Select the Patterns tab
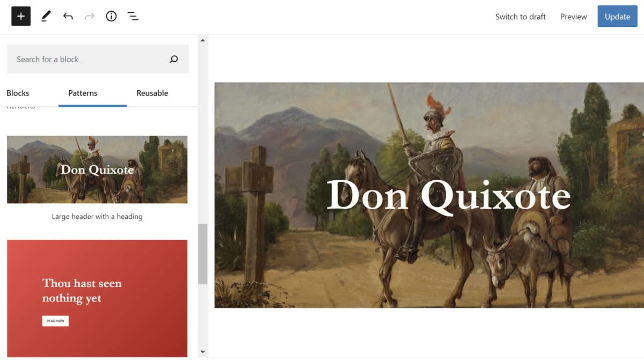 (x=83, y=93)
